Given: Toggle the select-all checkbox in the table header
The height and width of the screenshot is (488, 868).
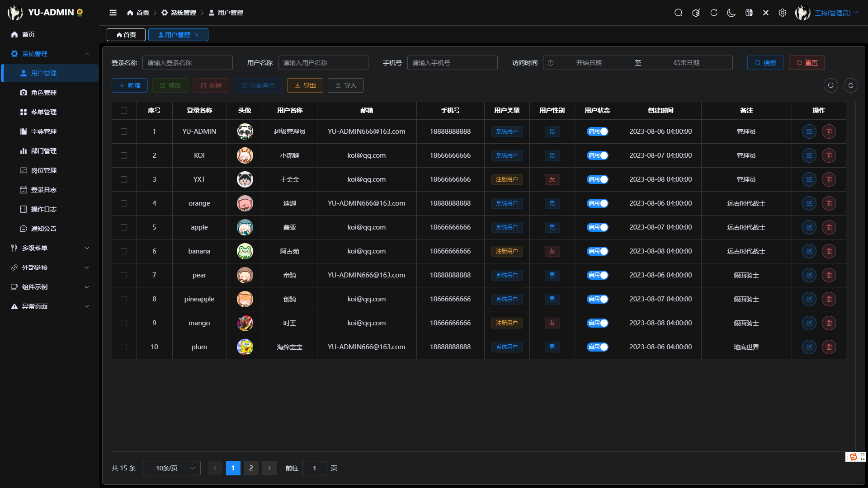Looking at the screenshot, I should [x=124, y=110].
